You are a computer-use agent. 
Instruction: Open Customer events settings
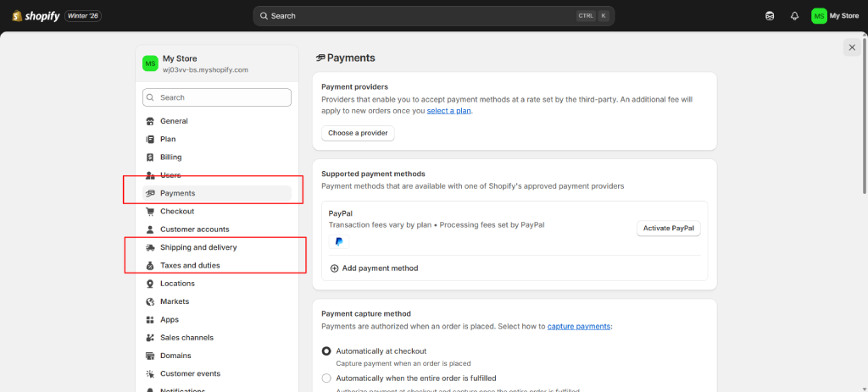click(x=216, y=373)
